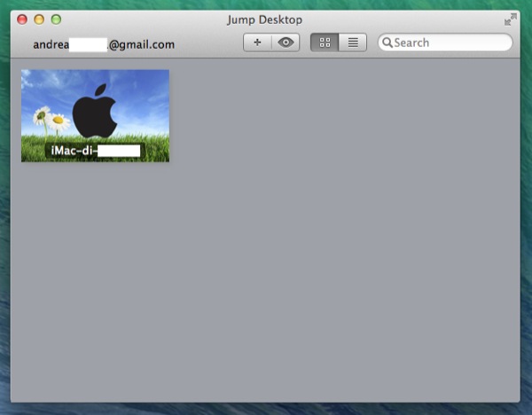Enter full screen with the arrows icon
The width and height of the screenshot is (532, 415).
511,20
